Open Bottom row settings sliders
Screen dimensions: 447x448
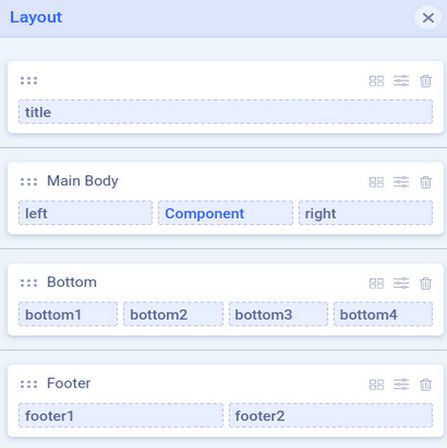(x=401, y=283)
